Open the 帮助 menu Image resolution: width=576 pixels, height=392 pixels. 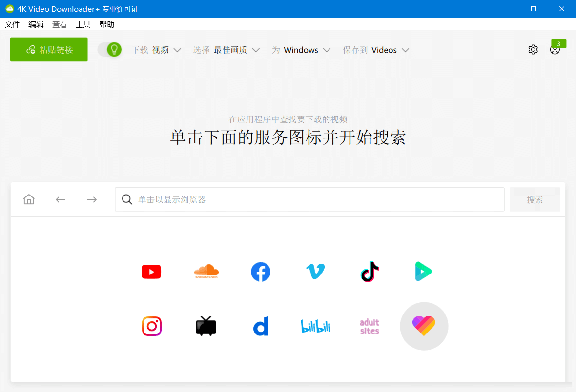pyautogui.click(x=107, y=24)
